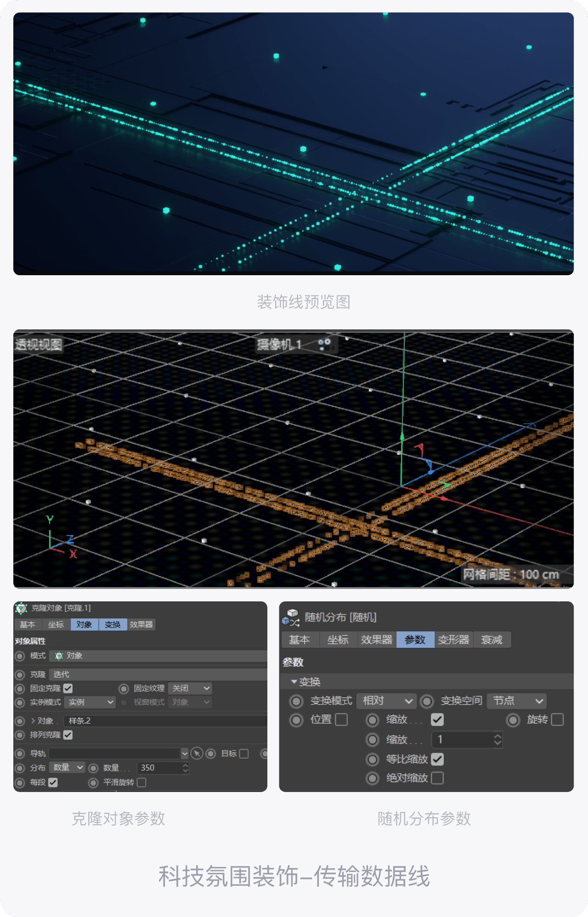Click the keyframe circle beside 等比缩放

click(373, 759)
